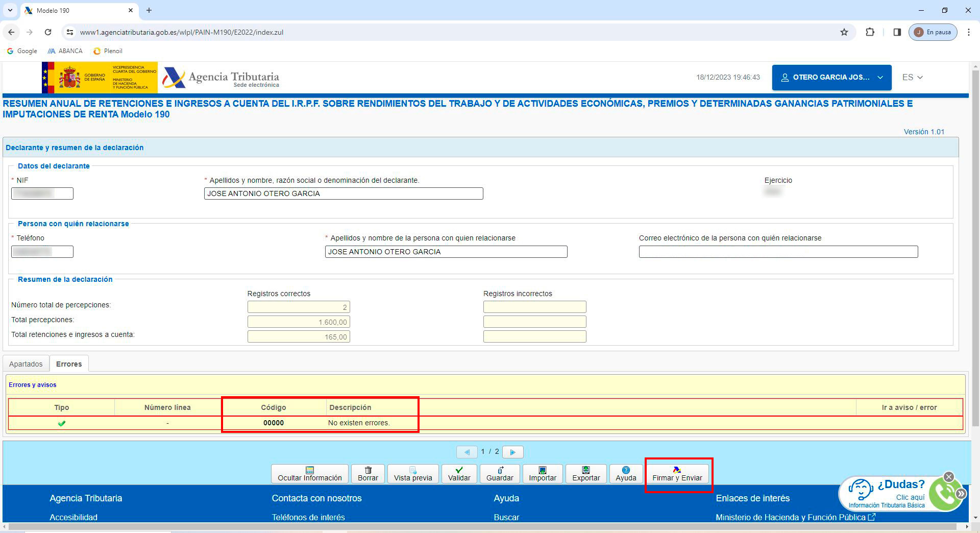Click the total retenciones 165,00 field
The image size is (980, 533).
tap(299, 337)
